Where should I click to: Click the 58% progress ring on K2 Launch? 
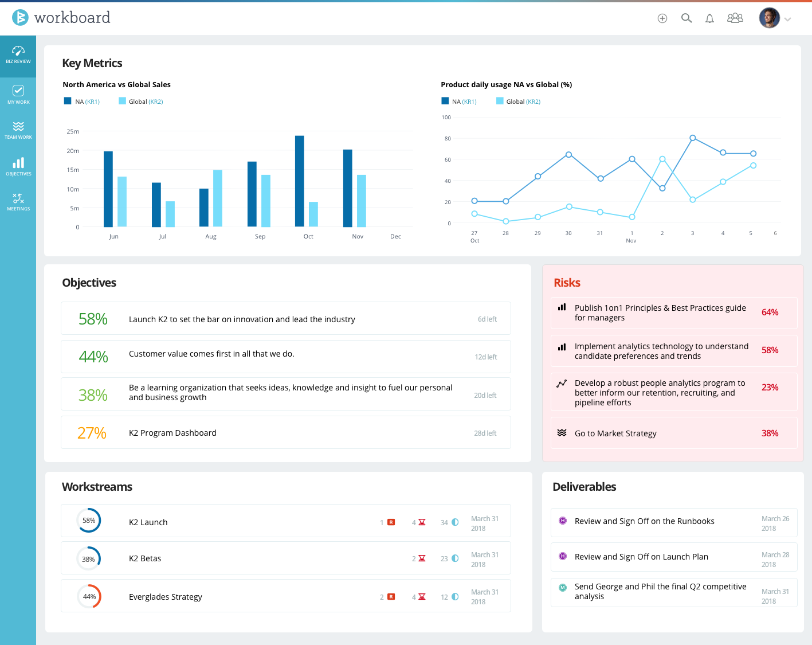click(89, 521)
